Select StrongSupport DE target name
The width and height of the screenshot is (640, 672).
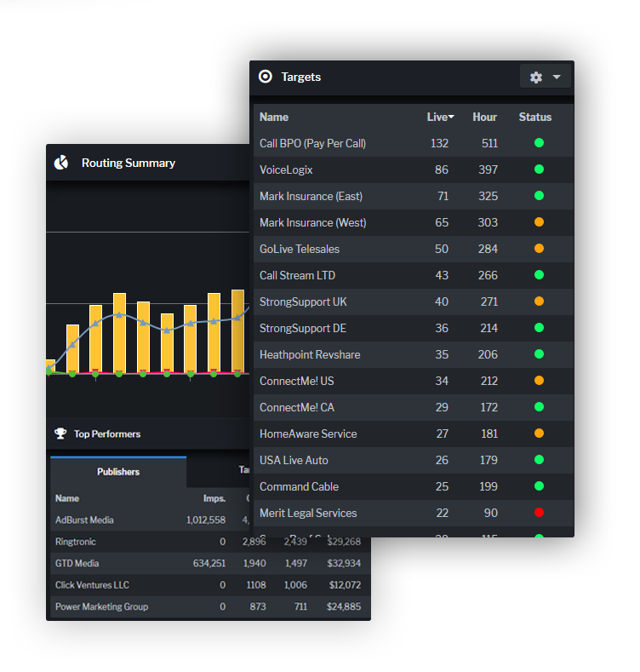pos(303,328)
